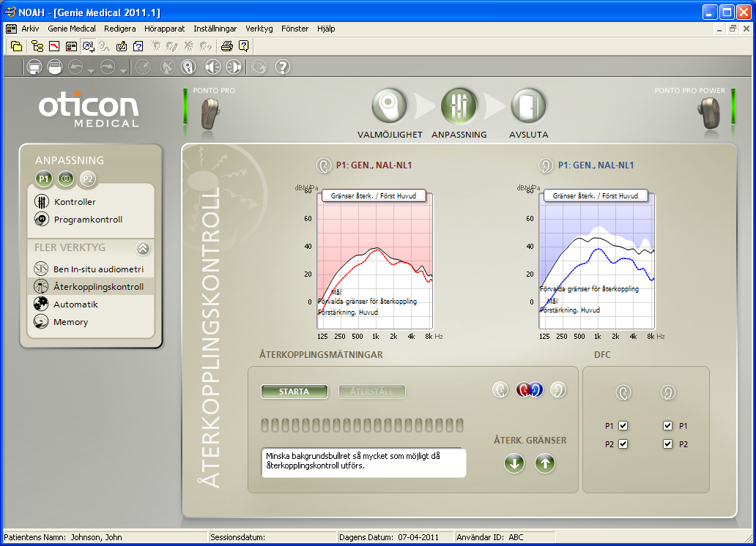The height and width of the screenshot is (546, 756).
Task: Click the speaker icon left of the circular-arrow icon
Action: [x=234, y=67]
